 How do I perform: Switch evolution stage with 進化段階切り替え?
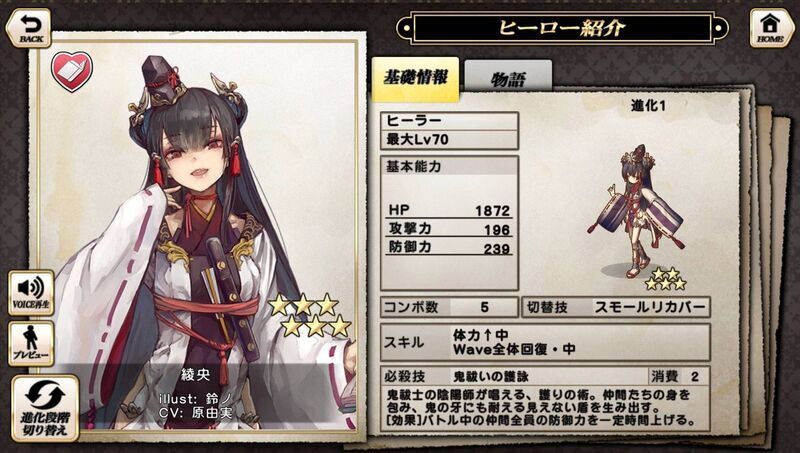coord(45,408)
